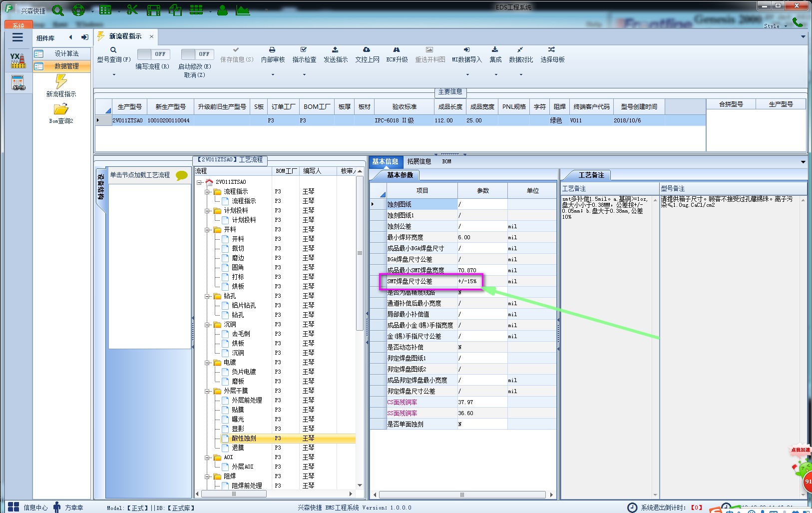Open the green lifebuoy help icon
The height and width of the screenshot is (513, 812).
pyautogui.click(x=78, y=10)
